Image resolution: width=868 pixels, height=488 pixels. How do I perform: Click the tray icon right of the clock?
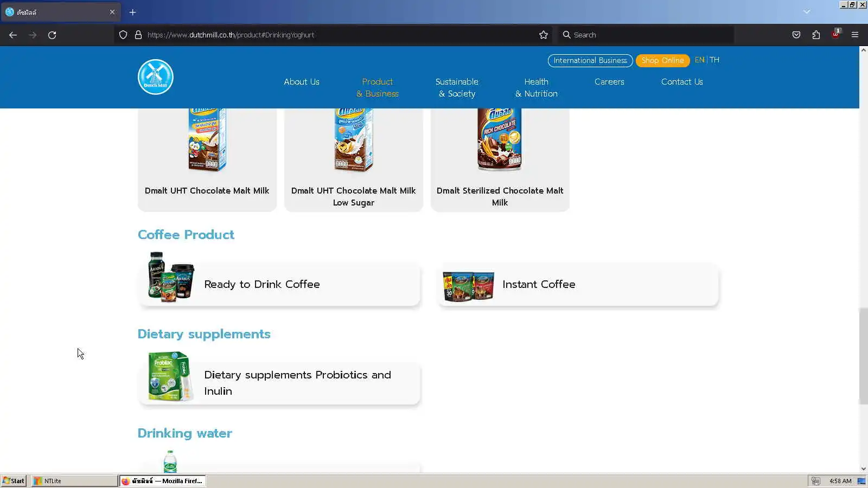[x=861, y=481]
